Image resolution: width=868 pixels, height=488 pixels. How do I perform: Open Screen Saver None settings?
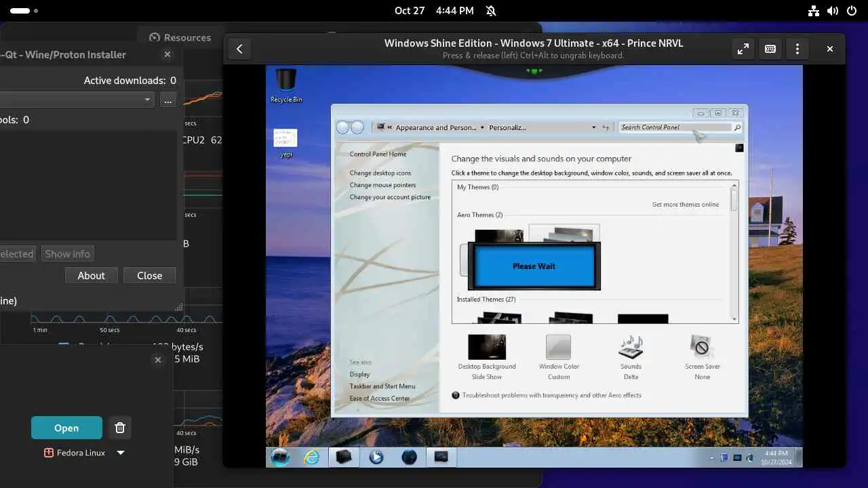click(703, 357)
